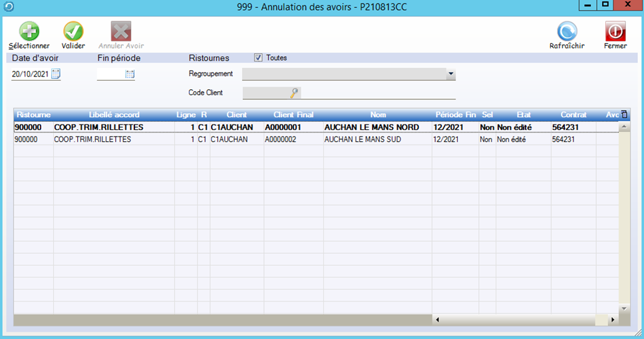Click the Code Client lookup key icon

click(x=294, y=93)
